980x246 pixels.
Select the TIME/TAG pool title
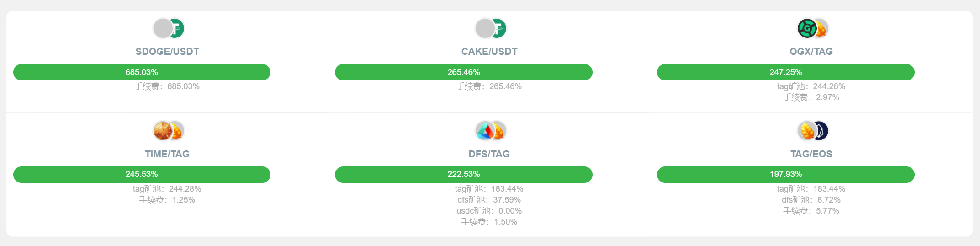[x=167, y=154]
